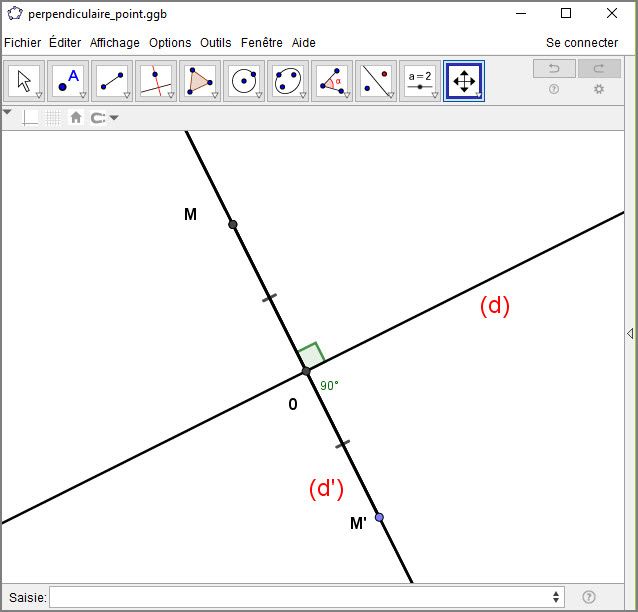
Task: Reset view with the home icon
Action: 76,118
